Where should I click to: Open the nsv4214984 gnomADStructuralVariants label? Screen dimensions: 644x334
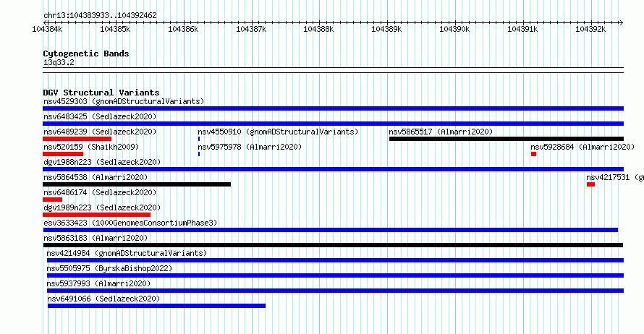tap(127, 253)
